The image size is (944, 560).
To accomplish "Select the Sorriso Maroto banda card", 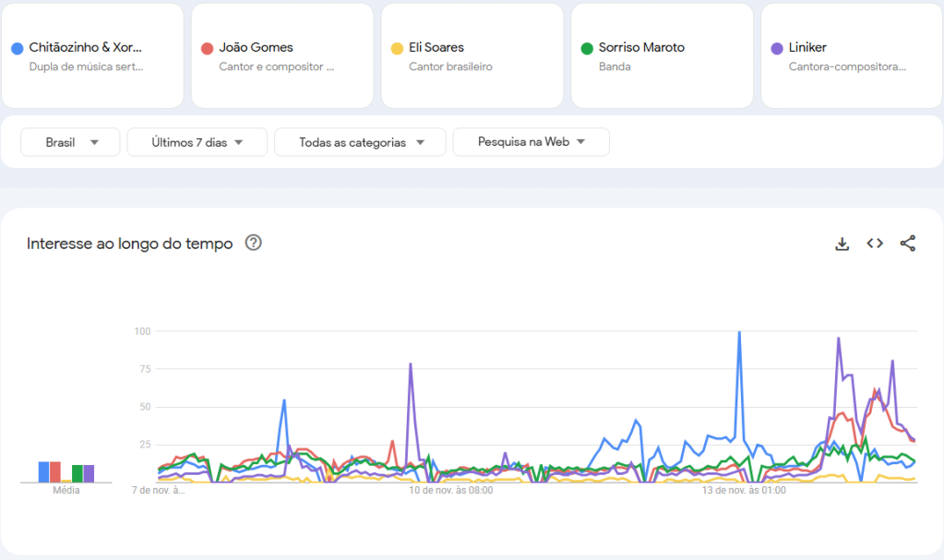I will click(661, 55).
